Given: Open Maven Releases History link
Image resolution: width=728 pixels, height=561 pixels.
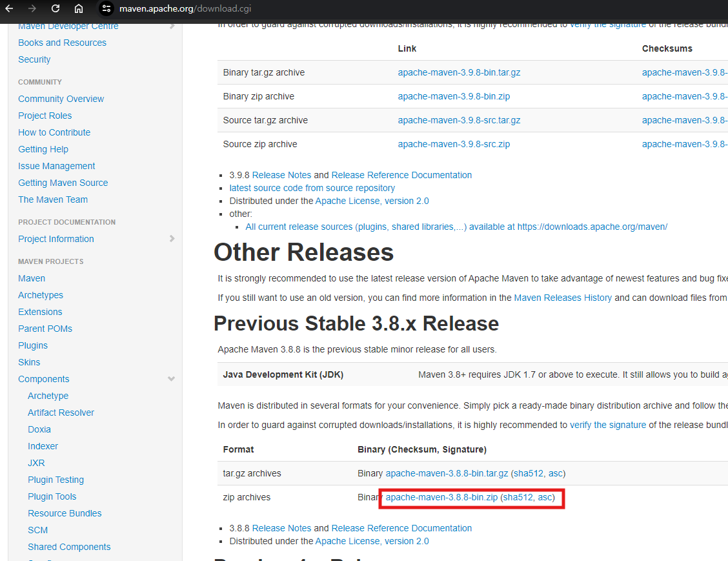Looking at the screenshot, I should pyautogui.click(x=563, y=298).
